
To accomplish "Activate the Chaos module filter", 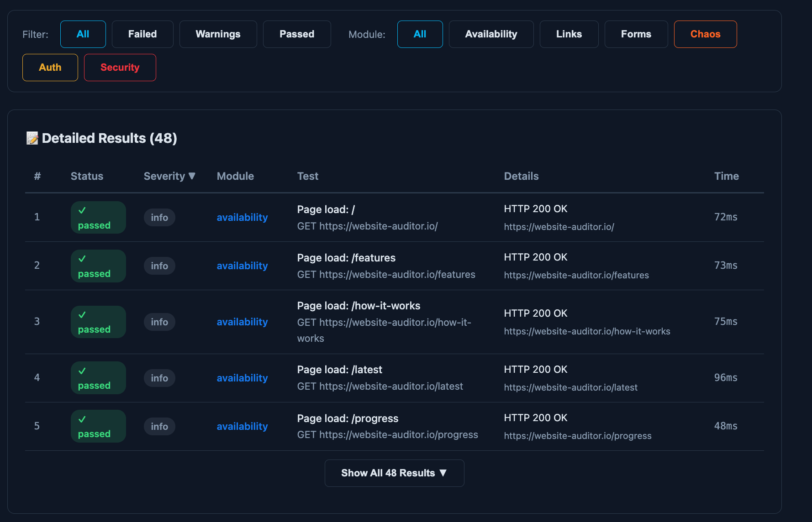I will (x=705, y=34).
